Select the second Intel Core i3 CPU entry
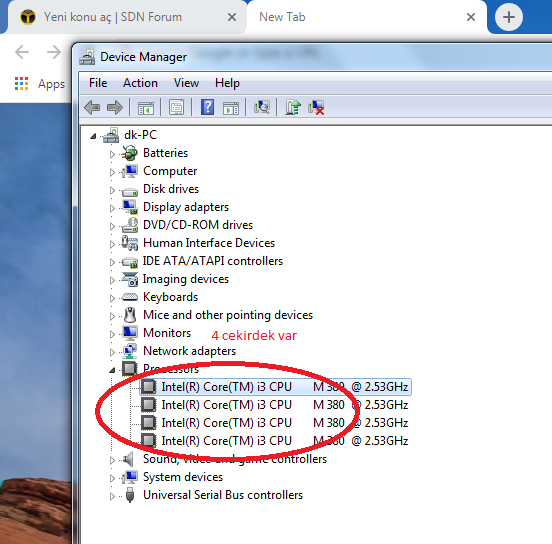 (275, 405)
